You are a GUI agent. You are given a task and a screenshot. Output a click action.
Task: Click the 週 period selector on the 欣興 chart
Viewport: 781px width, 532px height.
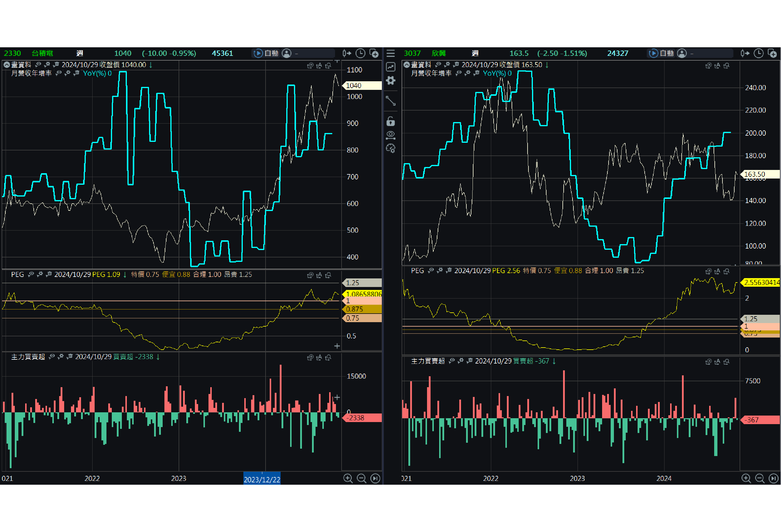[x=475, y=53]
